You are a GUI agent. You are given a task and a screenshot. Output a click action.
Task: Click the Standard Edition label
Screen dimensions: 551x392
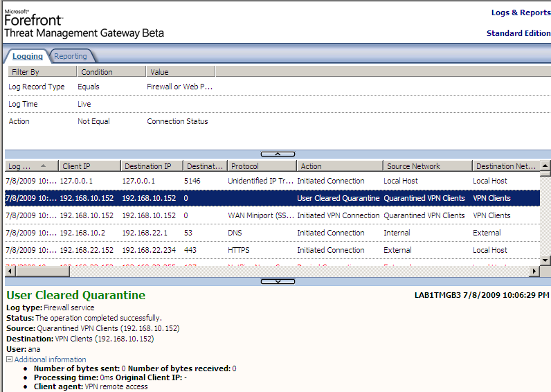click(x=518, y=33)
